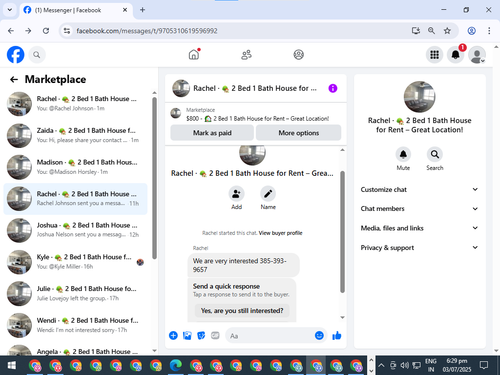Open conversation info purple icon

click(x=333, y=88)
